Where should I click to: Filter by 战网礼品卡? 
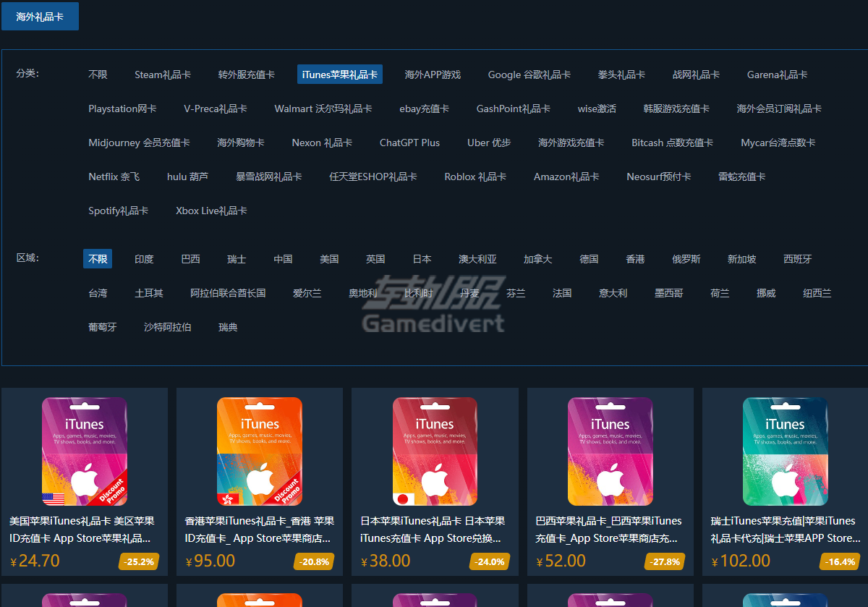[x=696, y=75]
